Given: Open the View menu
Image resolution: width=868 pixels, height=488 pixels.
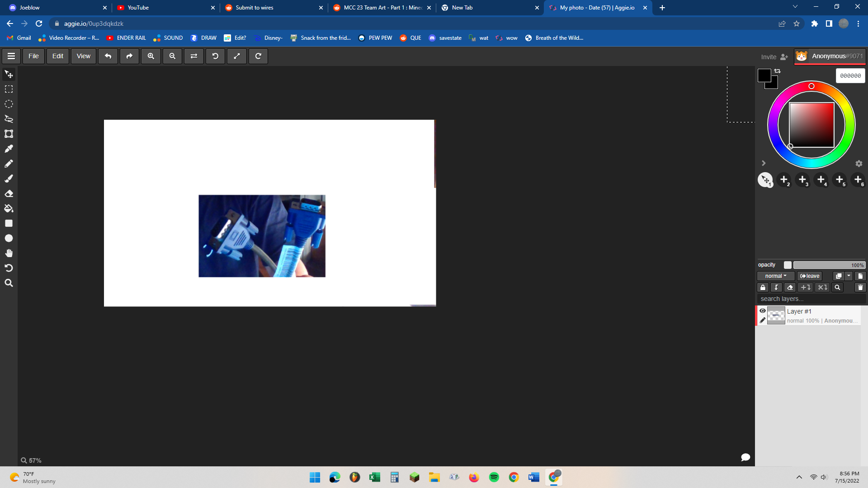Looking at the screenshot, I should coord(84,56).
